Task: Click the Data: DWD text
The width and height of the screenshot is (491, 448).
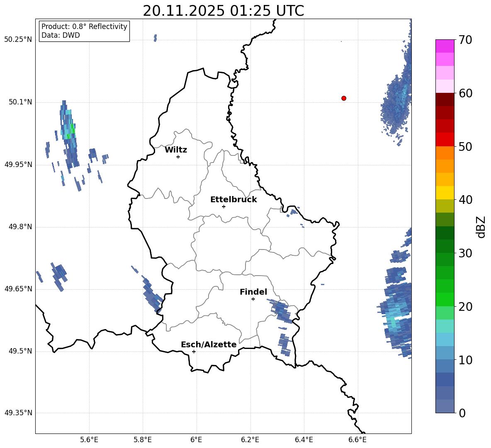Action: coord(61,35)
